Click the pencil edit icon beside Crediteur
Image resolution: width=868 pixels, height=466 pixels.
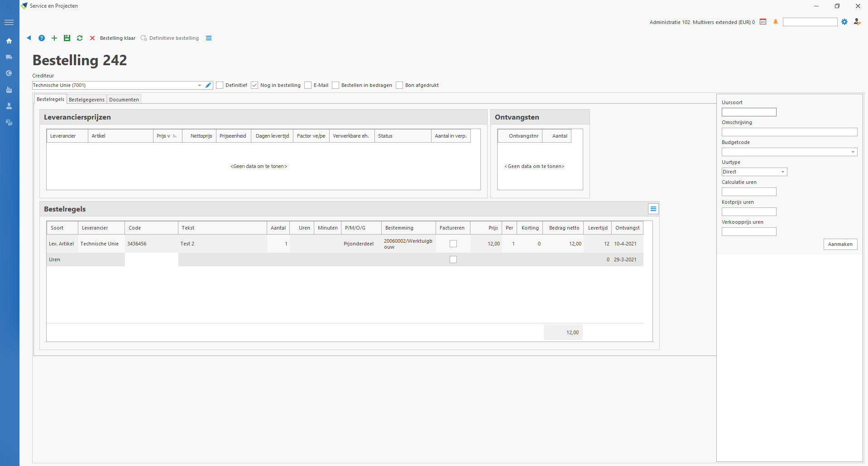tap(208, 85)
